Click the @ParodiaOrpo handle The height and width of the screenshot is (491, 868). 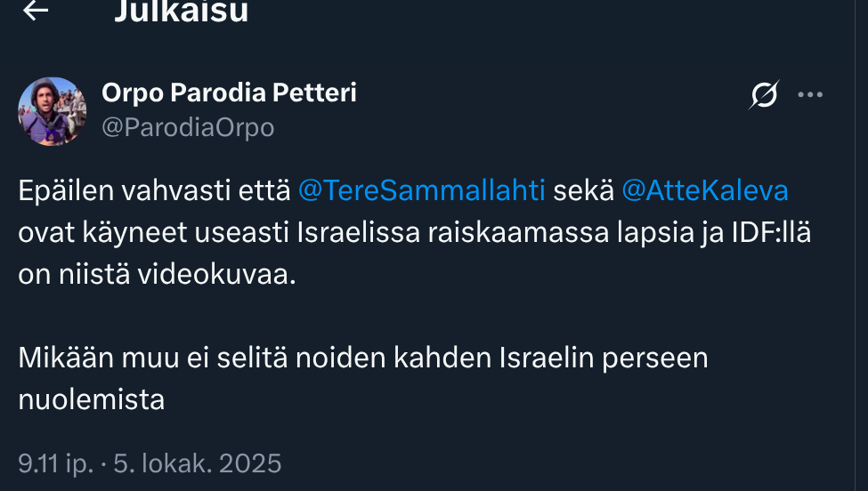point(188,128)
